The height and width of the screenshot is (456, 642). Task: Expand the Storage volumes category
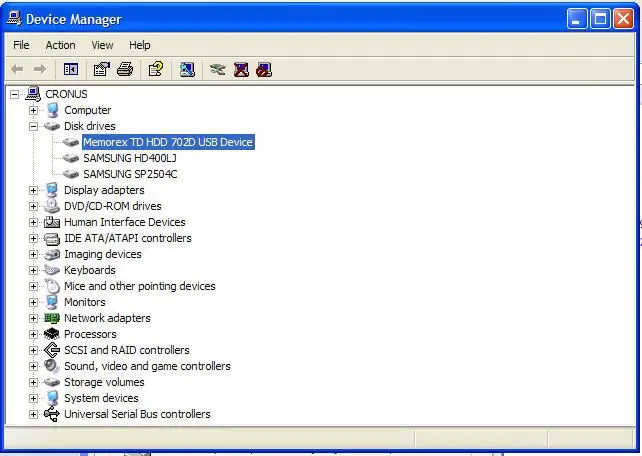pos(34,382)
